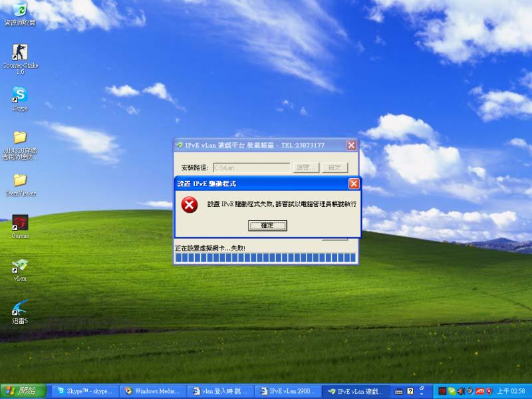
Task: Click the system clock 上午 02:58
Action: coord(511,391)
